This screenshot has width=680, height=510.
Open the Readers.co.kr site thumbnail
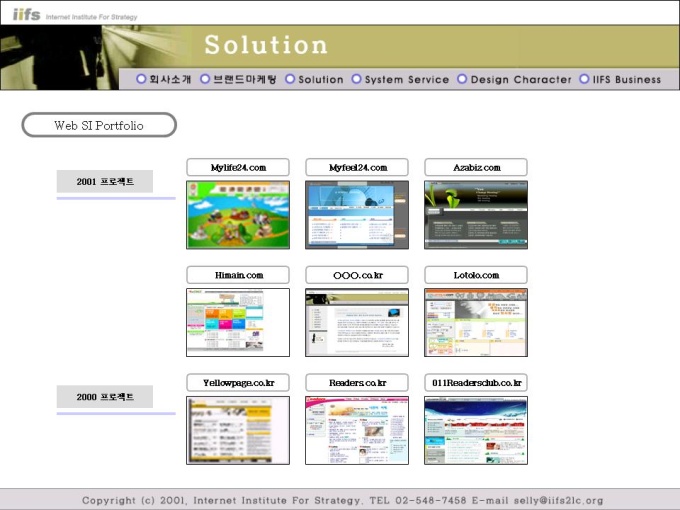point(357,430)
